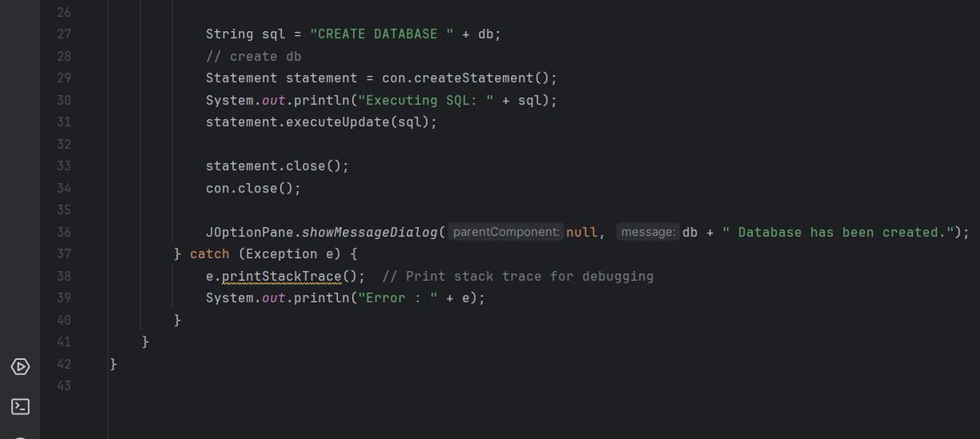The height and width of the screenshot is (439, 980).
Task: Click line number 33 in the gutter
Action: point(64,166)
